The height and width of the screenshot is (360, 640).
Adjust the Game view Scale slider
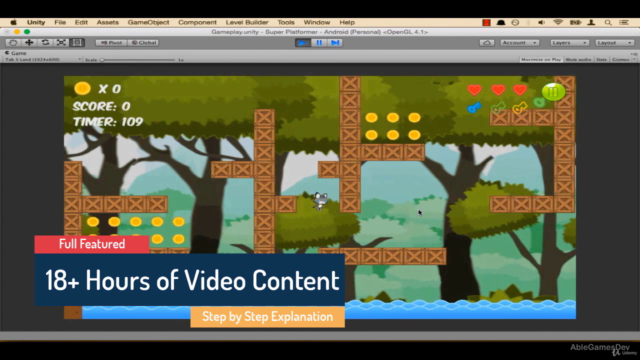139,60
